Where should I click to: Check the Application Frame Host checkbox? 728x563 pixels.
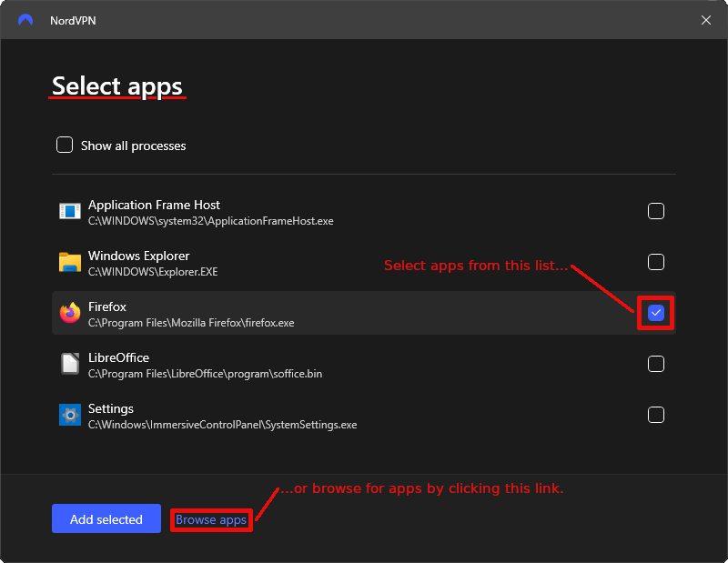click(655, 211)
